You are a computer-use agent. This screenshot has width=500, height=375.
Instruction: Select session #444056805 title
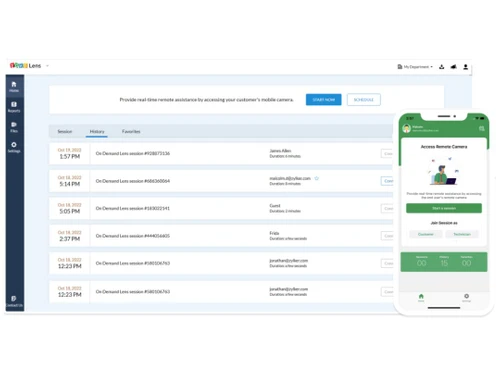[x=133, y=236]
